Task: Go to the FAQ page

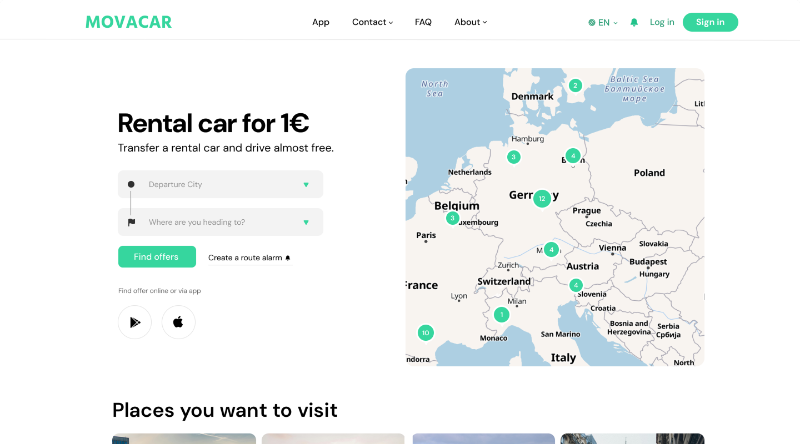Action: (423, 22)
